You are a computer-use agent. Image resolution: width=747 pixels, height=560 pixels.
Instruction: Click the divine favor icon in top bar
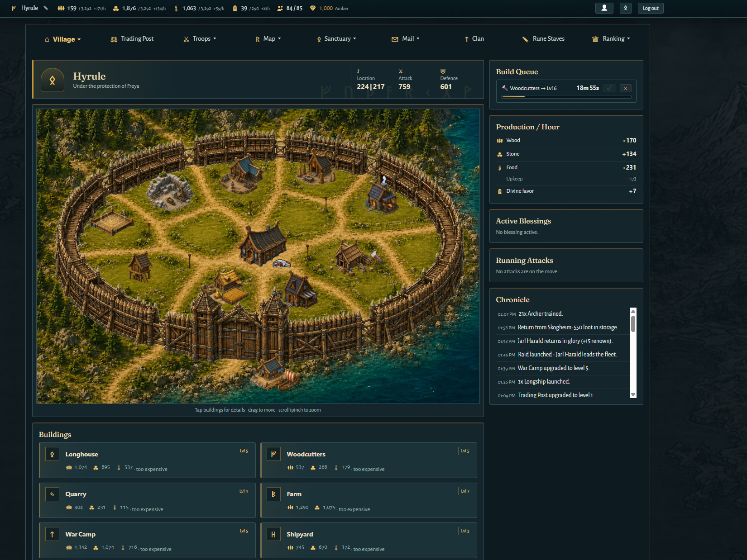point(235,8)
